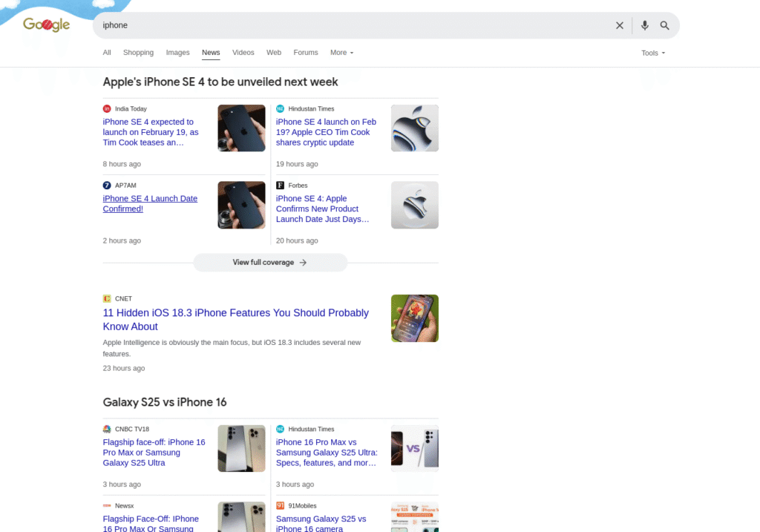
Task: Click the CNBC TV18 source icon
Action: pos(107,429)
